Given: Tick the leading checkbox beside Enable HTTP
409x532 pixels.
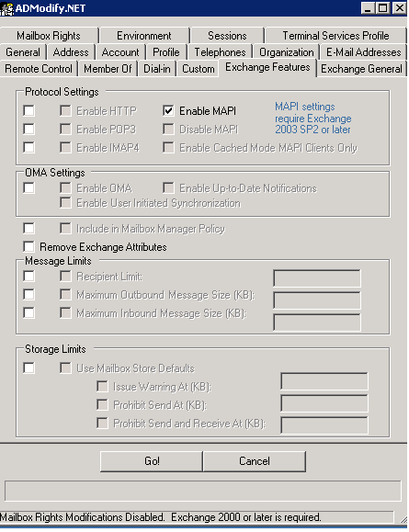Looking at the screenshot, I should click(x=28, y=110).
